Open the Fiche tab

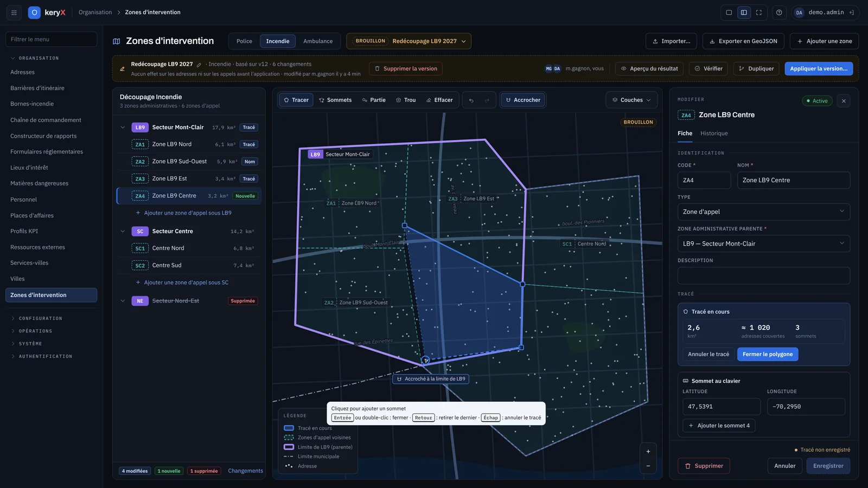tap(685, 133)
